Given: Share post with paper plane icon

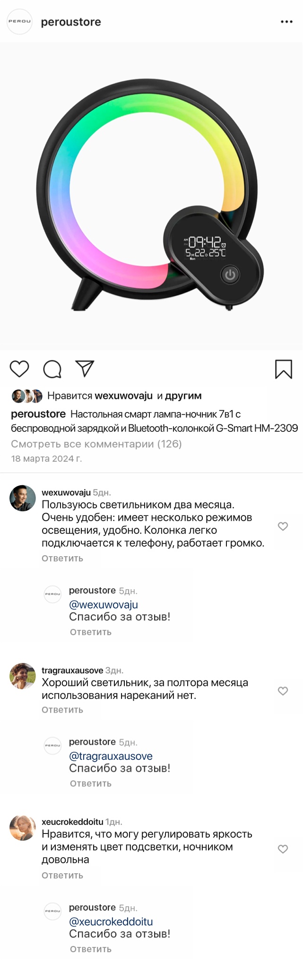Looking at the screenshot, I should click(x=85, y=369).
